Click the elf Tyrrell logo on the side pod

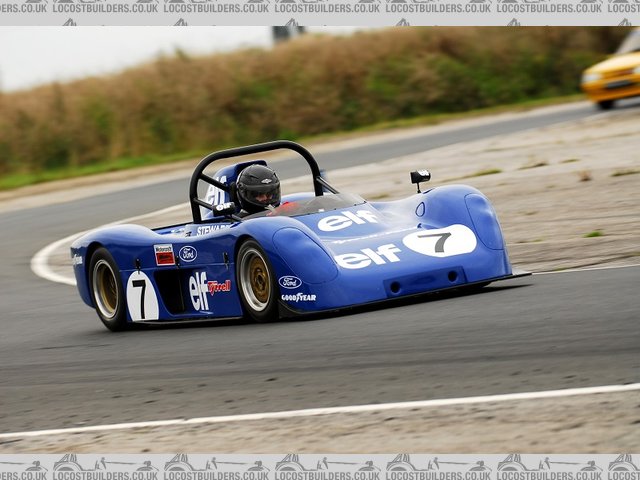pyautogui.click(x=209, y=290)
